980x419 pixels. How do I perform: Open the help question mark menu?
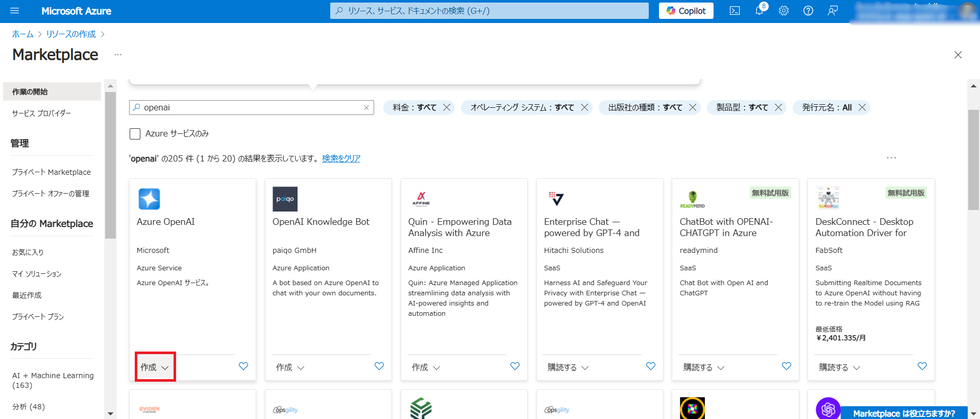(x=808, y=11)
